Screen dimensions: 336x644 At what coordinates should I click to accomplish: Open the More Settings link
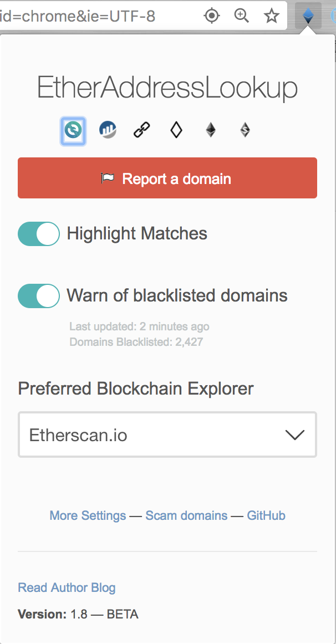coord(88,515)
